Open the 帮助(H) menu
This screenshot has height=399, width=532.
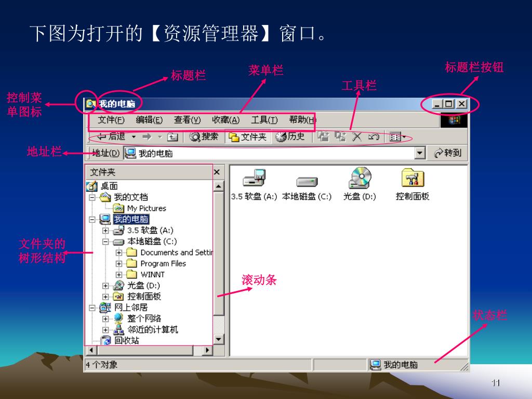(x=302, y=120)
